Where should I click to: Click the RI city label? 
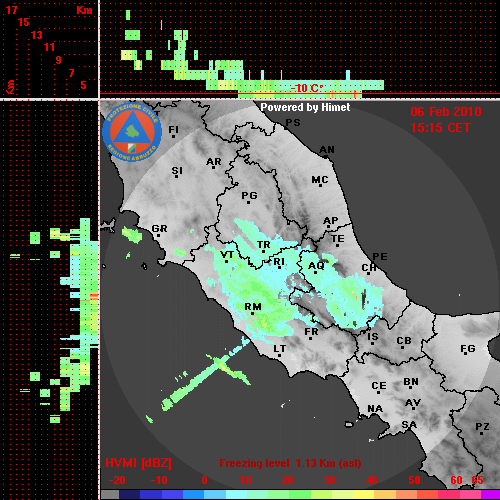point(279,262)
